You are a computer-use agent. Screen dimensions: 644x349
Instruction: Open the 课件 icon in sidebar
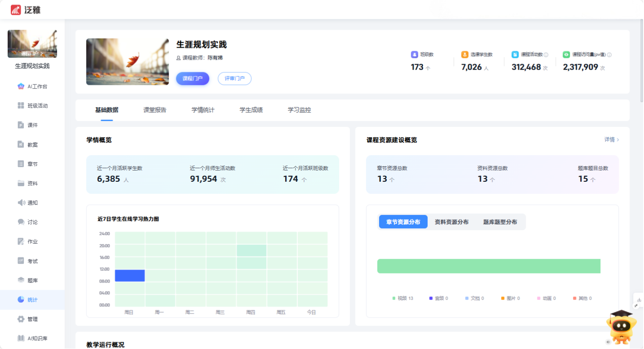click(x=21, y=125)
